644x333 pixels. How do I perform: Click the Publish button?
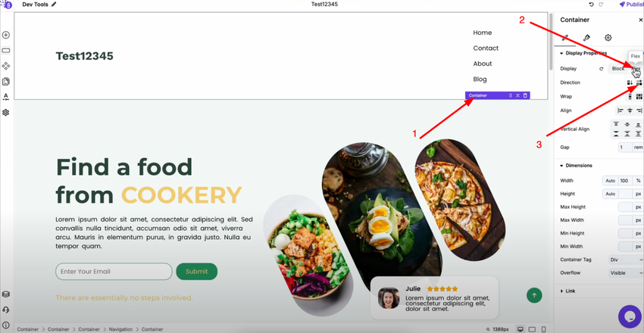(x=632, y=5)
